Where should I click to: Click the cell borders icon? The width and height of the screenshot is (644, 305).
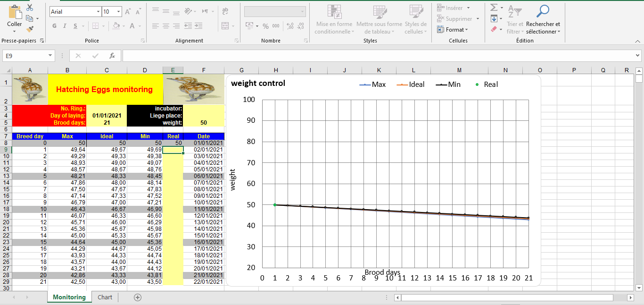(x=96, y=26)
